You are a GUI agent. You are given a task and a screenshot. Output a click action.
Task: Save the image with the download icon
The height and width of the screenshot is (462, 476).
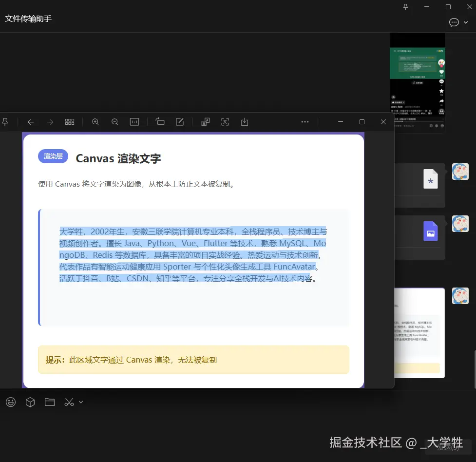(x=245, y=122)
